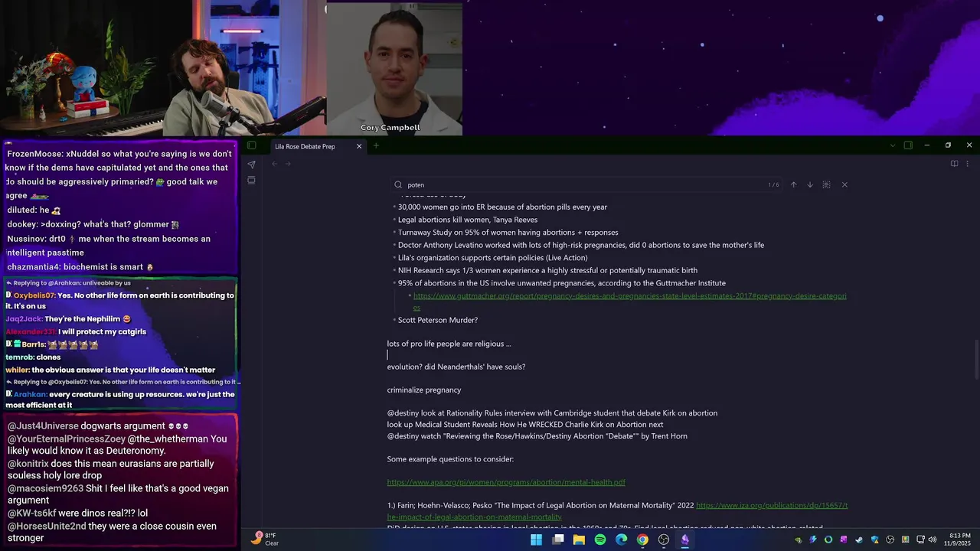
Task: Click 'lots of pro life people are religious' line
Action: (449, 344)
